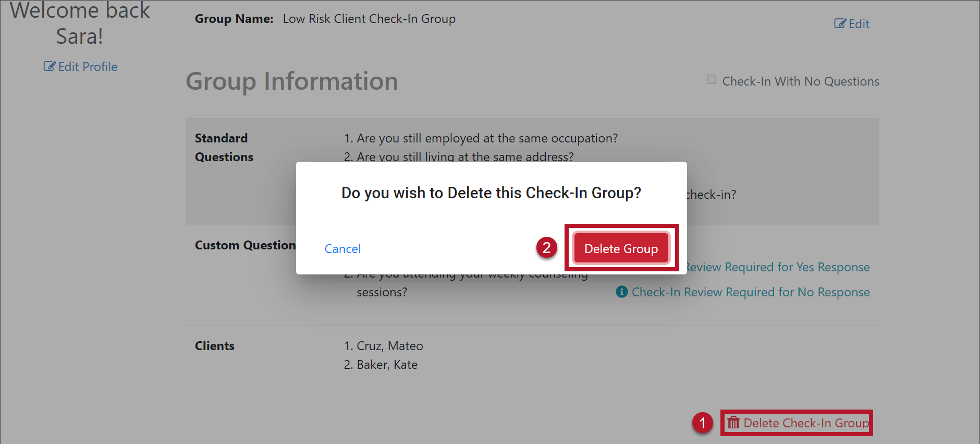Click the Delete Check-In Group link text
Viewport: 980px width, 444px height.
(x=806, y=423)
